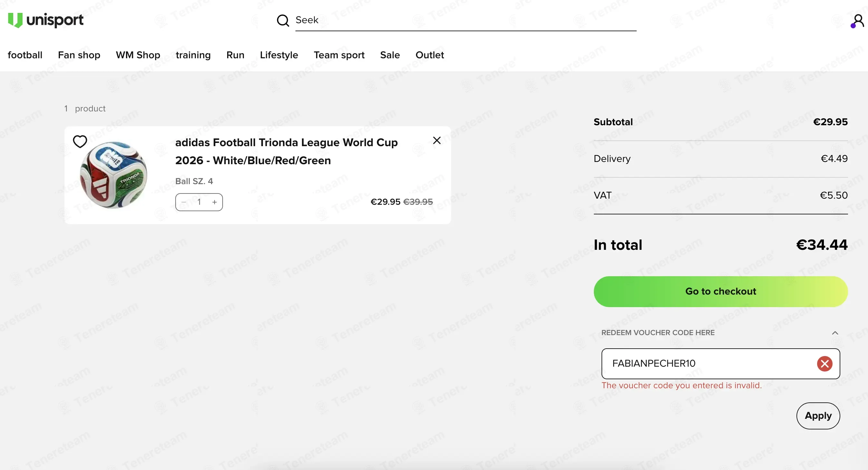Open the user account icon
This screenshot has width=868, height=470.
pos(858,21)
